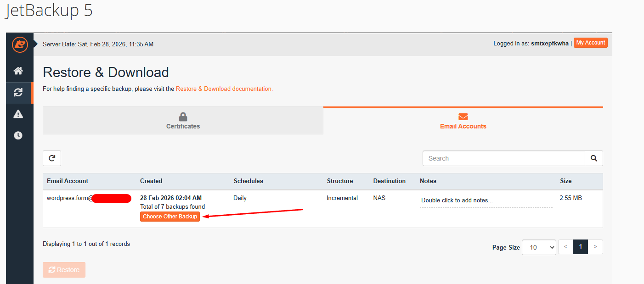644x284 pixels.
Task: Select page 1 in the pagination
Action: [x=580, y=247]
